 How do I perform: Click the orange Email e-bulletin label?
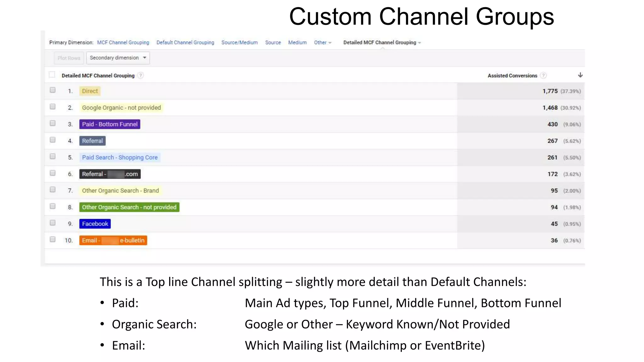pos(113,240)
